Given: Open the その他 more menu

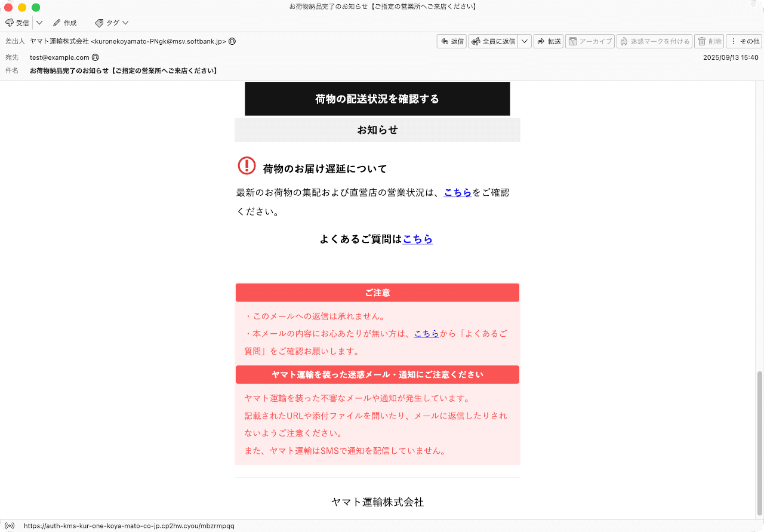Looking at the screenshot, I should (x=744, y=41).
